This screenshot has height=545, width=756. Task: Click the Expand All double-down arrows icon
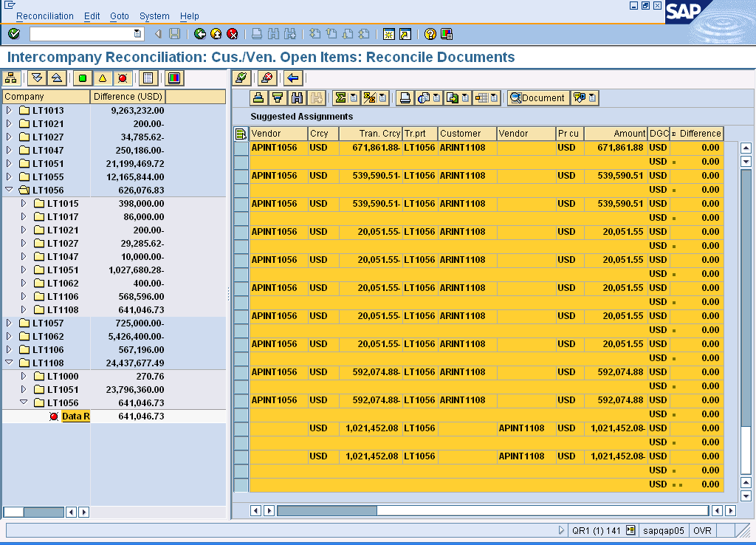[x=37, y=78]
